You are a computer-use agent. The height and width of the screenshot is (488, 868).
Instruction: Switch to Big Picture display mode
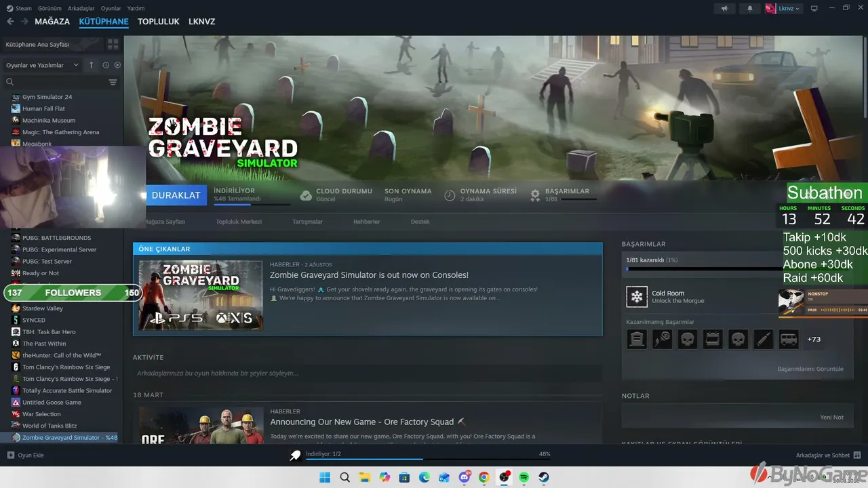tap(814, 8)
